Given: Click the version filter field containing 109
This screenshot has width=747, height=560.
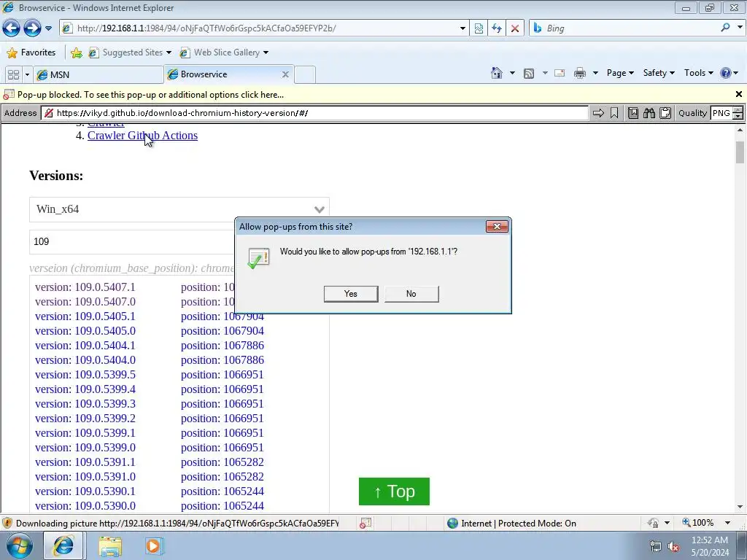Looking at the screenshot, I should click(133, 241).
